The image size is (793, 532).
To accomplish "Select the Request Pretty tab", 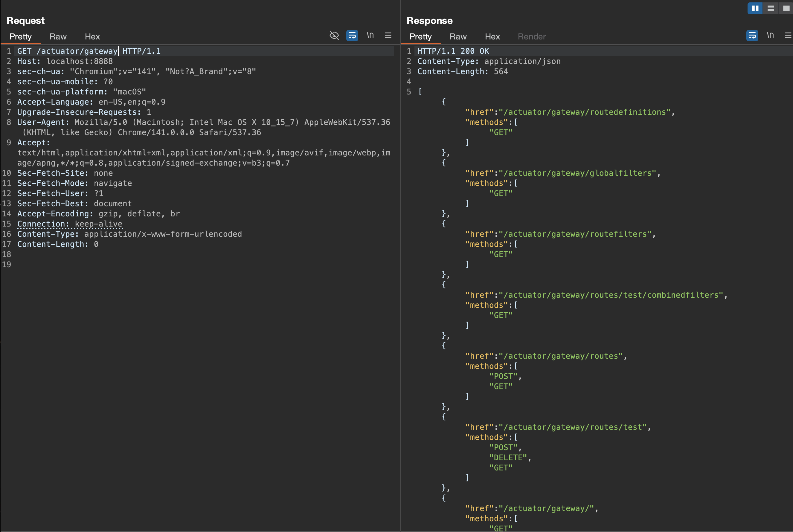I will pos(20,37).
